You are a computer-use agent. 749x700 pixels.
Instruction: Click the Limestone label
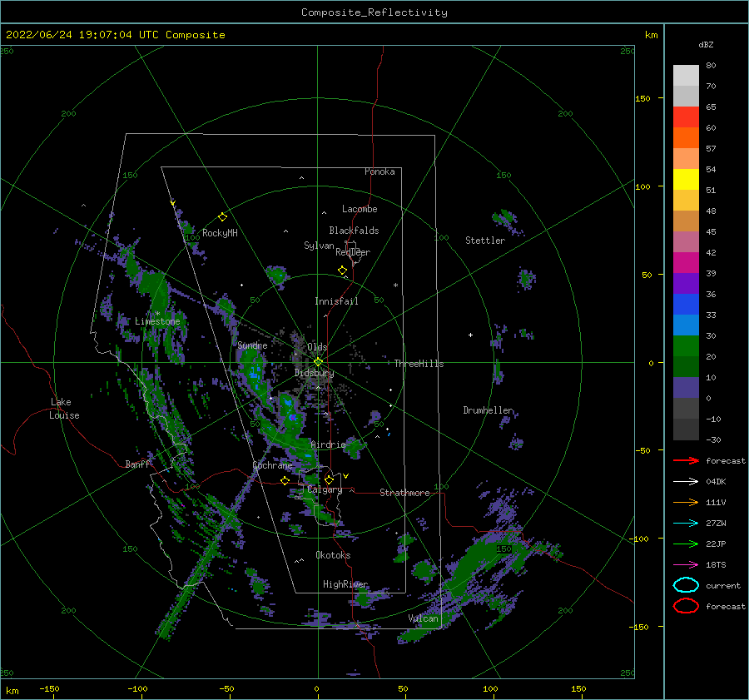pos(157,321)
